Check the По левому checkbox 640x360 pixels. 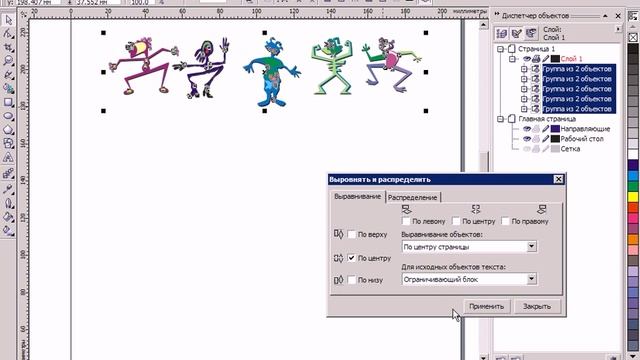(x=406, y=221)
